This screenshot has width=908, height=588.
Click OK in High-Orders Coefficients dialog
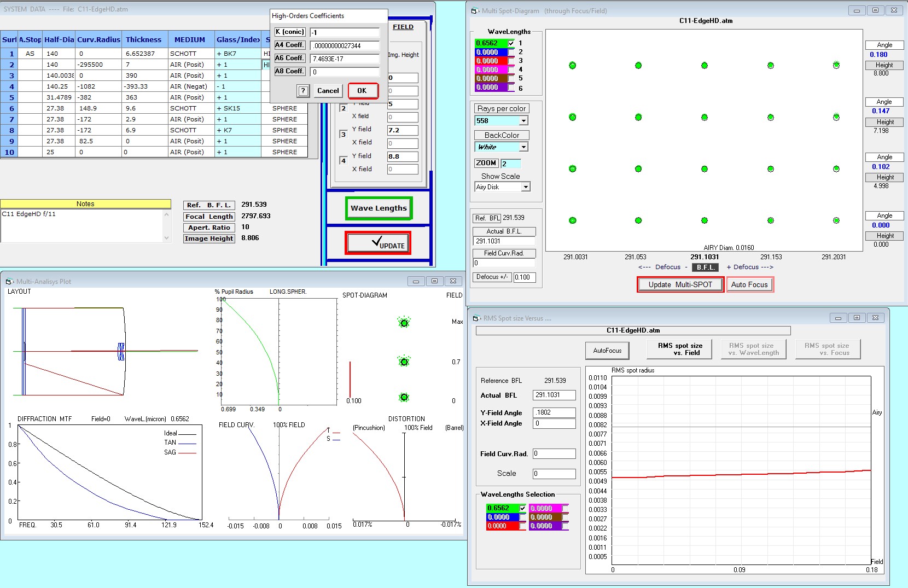pos(362,91)
